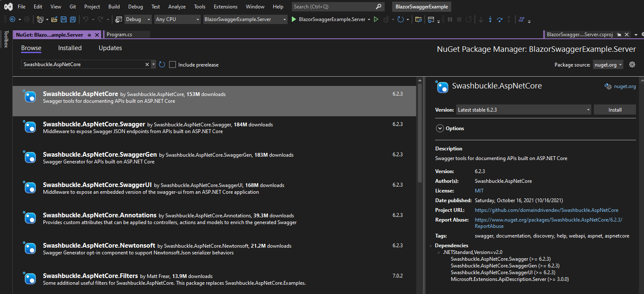Open the Package source nuget.org dropdown
This screenshot has width=644, height=294.
point(608,65)
